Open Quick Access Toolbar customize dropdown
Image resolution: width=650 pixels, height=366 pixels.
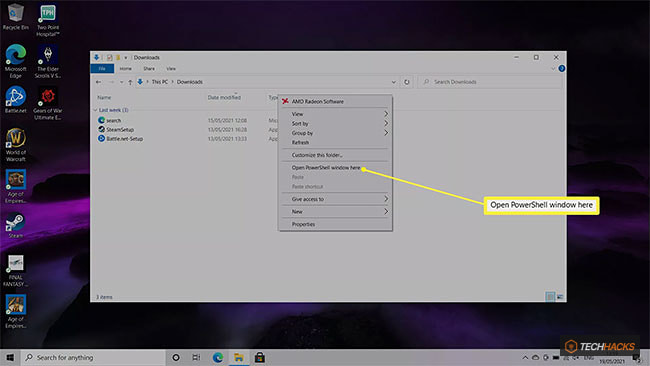(x=126, y=58)
